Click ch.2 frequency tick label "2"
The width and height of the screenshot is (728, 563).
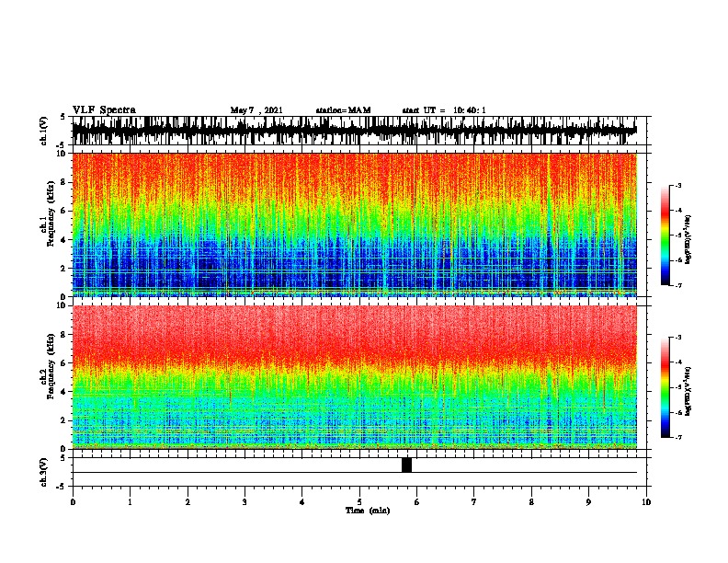coord(64,420)
